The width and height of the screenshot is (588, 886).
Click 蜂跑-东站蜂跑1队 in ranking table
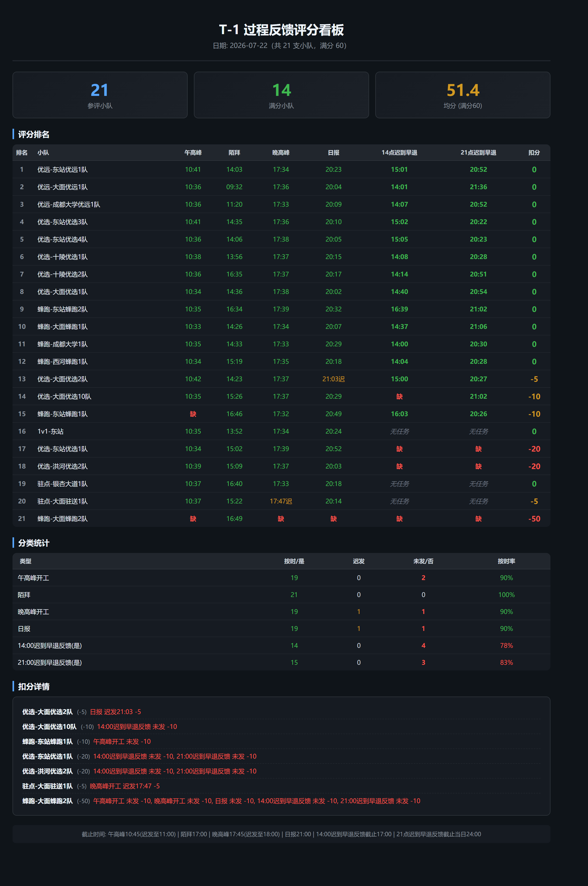[63, 414]
